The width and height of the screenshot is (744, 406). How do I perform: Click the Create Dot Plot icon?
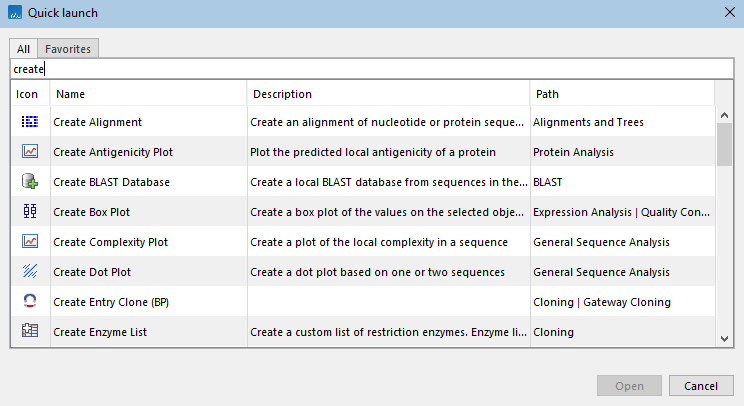click(30, 271)
